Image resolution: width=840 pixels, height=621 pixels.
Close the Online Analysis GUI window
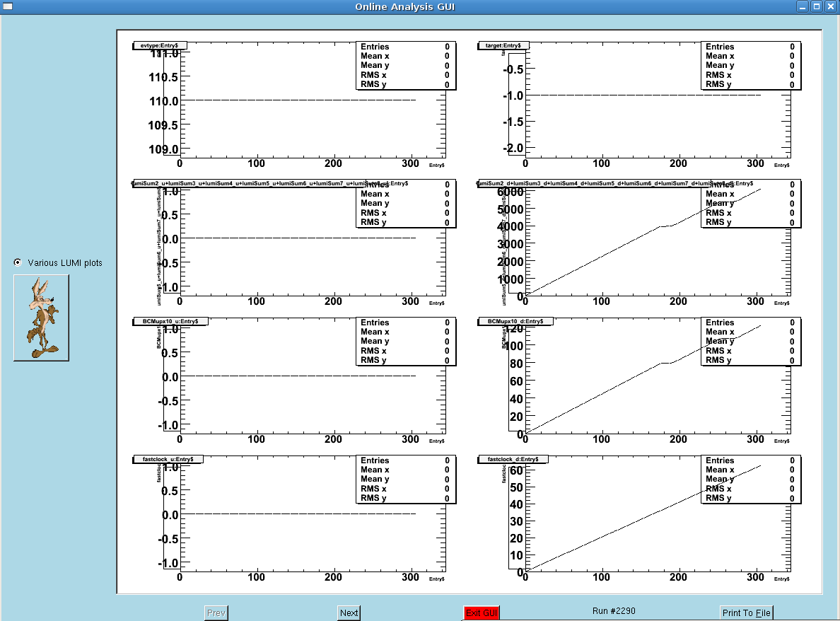pyautogui.click(x=831, y=6)
